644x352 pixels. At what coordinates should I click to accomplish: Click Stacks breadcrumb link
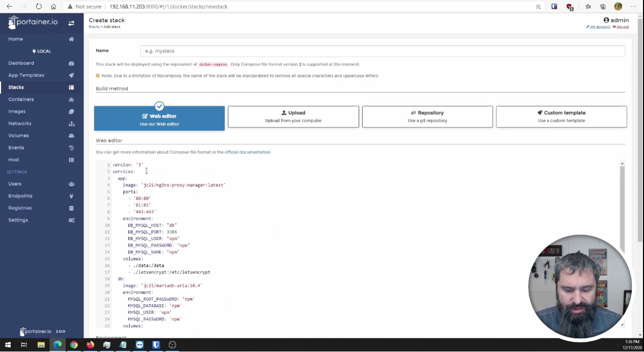[94, 26]
